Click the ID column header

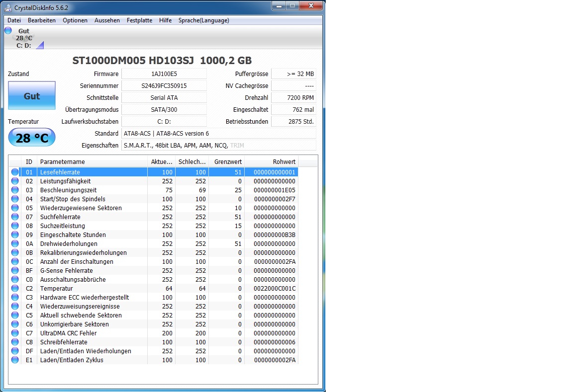point(29,161)
